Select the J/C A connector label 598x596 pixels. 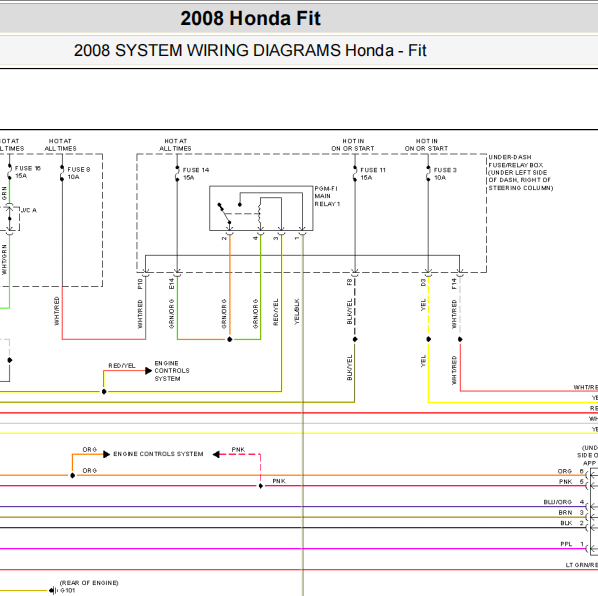pyautogui.click(x=29, y=210)
